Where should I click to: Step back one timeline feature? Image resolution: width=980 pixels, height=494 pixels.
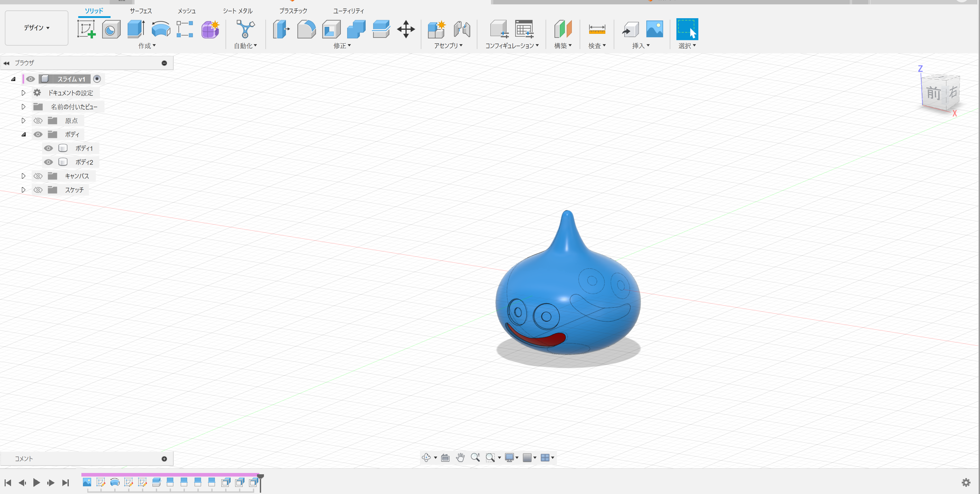pyautogui.click(x=22, y=483)
